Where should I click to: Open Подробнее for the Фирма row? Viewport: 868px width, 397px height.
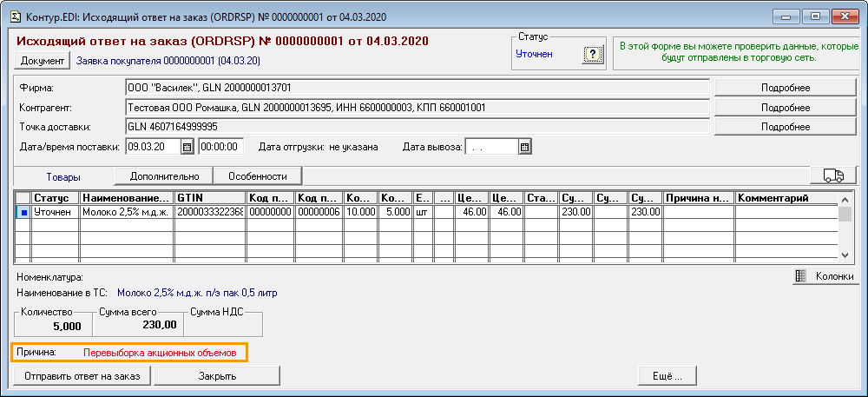pyautogui.click(x=785, y=88)
